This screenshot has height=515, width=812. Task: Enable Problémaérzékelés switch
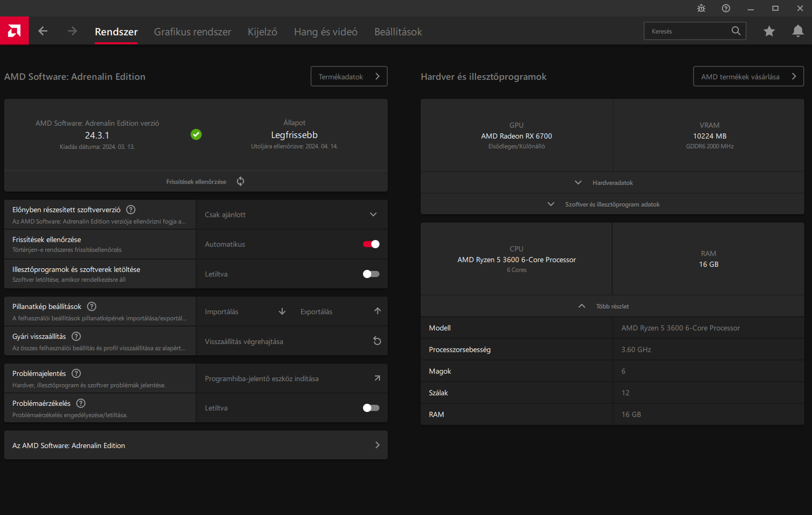371,408
